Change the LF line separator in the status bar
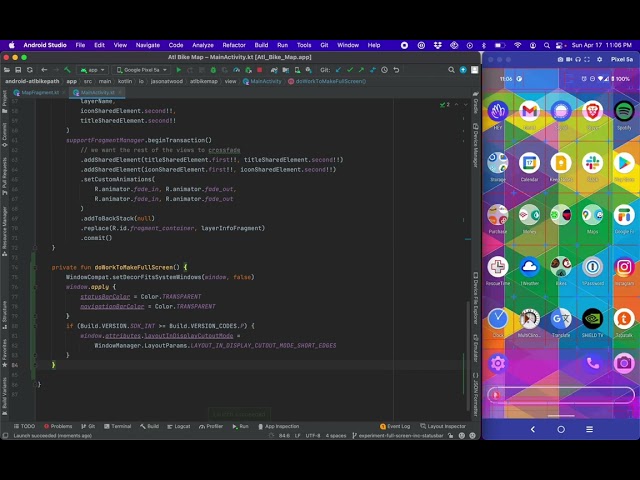The height and width of the screenshot is (480, 640). [298, 436]
